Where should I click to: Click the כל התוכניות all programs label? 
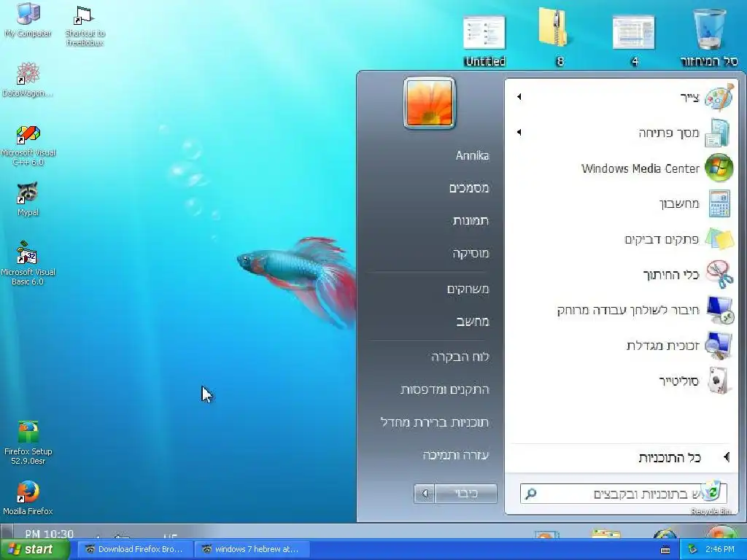[x=670, y=458]
